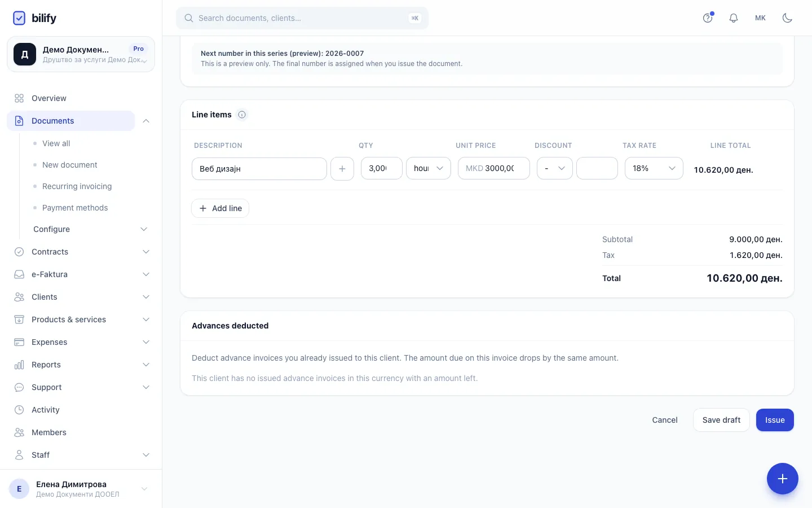Screen dimensions: 812x508
Task: Open the discount type dropdown
Action: pos(555,168)
